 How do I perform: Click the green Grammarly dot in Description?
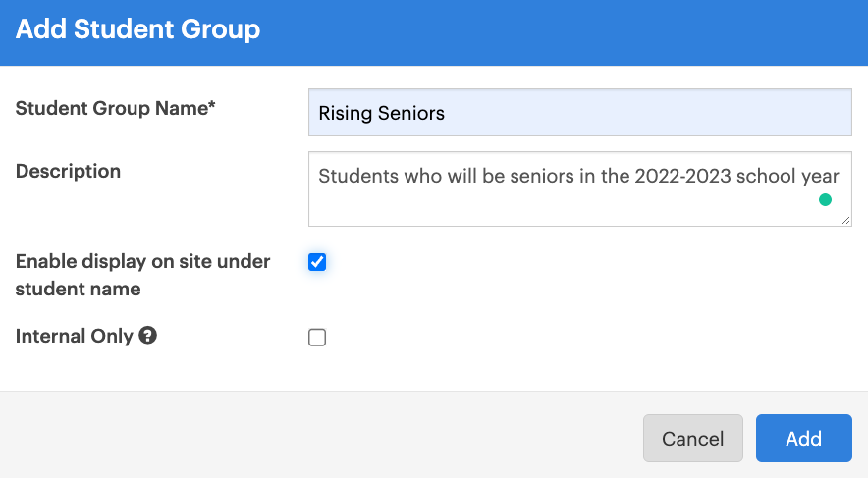pos(825,199)
